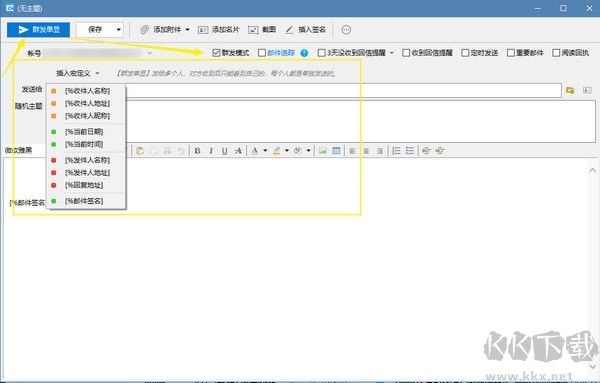Click the contact card icon beside recipients

pos(587,90)
